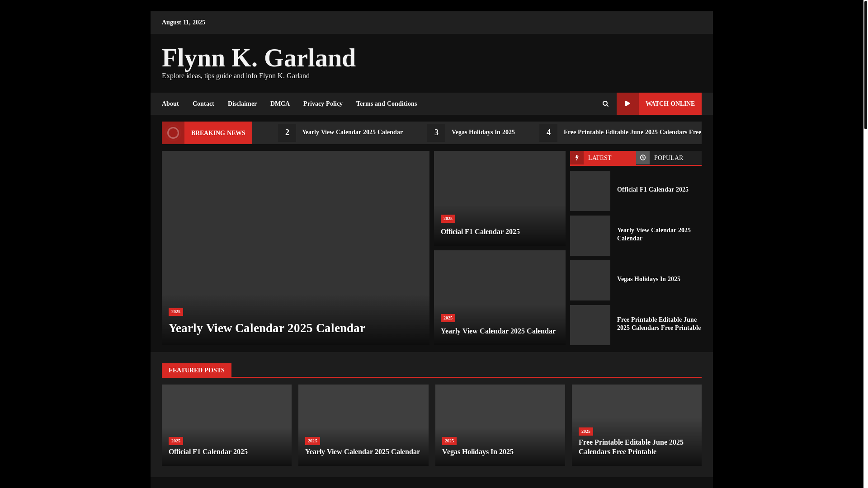
Task: Open sidebar Official F1 Calendar 2025 link
Action: click(653, 190)
